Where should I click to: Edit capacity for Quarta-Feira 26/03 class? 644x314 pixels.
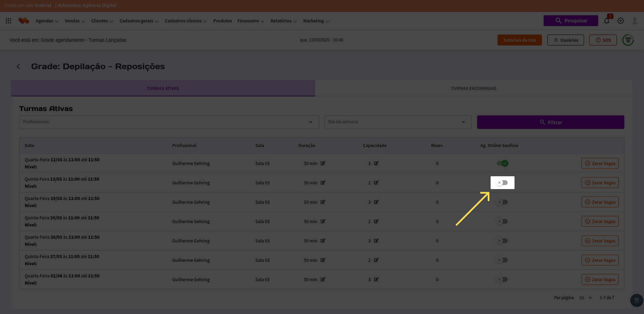(x=376, y=241)
